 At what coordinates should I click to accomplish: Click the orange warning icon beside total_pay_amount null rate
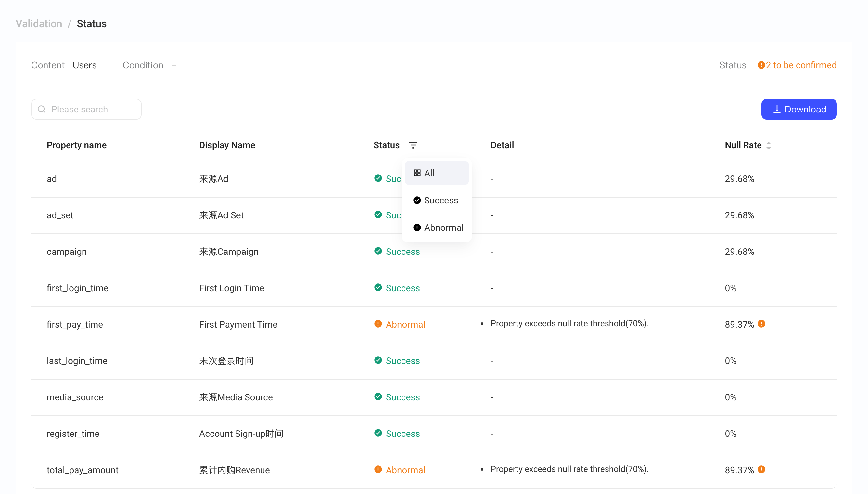[x=761, y=469]
